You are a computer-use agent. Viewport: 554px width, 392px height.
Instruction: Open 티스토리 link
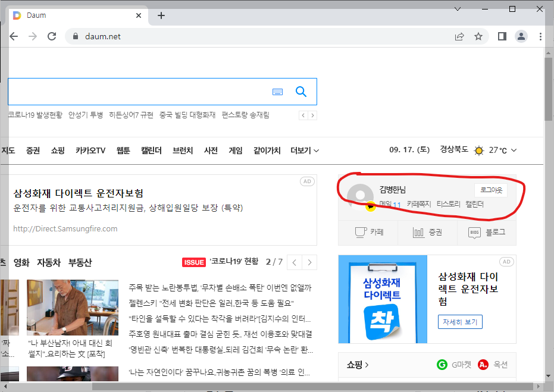tap(448, 204)
